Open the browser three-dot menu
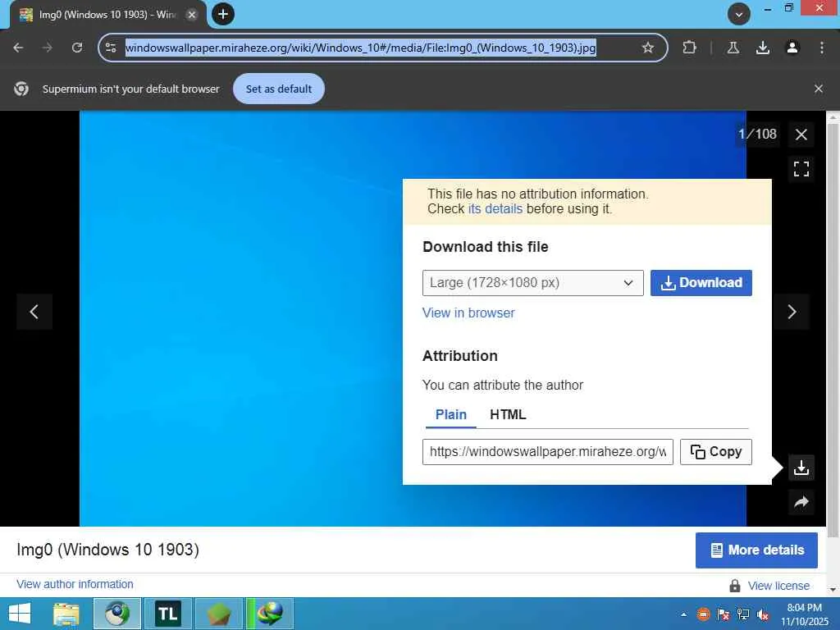This screenshot has width=840, height=630. point(821,48)
